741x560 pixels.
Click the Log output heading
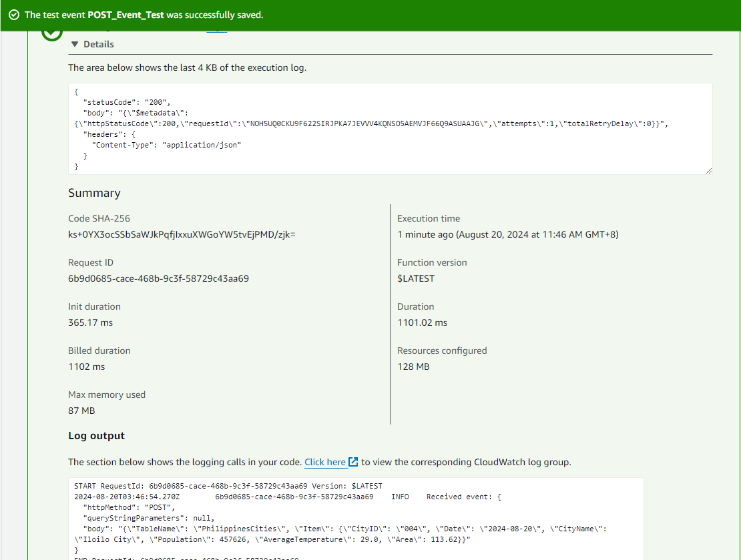pyautogui.click(x=95, y=435)
